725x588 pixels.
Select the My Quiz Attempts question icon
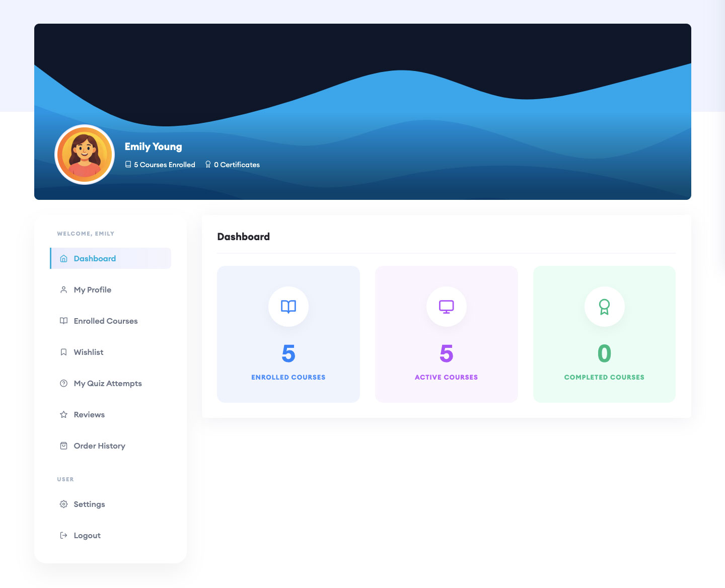63,383
